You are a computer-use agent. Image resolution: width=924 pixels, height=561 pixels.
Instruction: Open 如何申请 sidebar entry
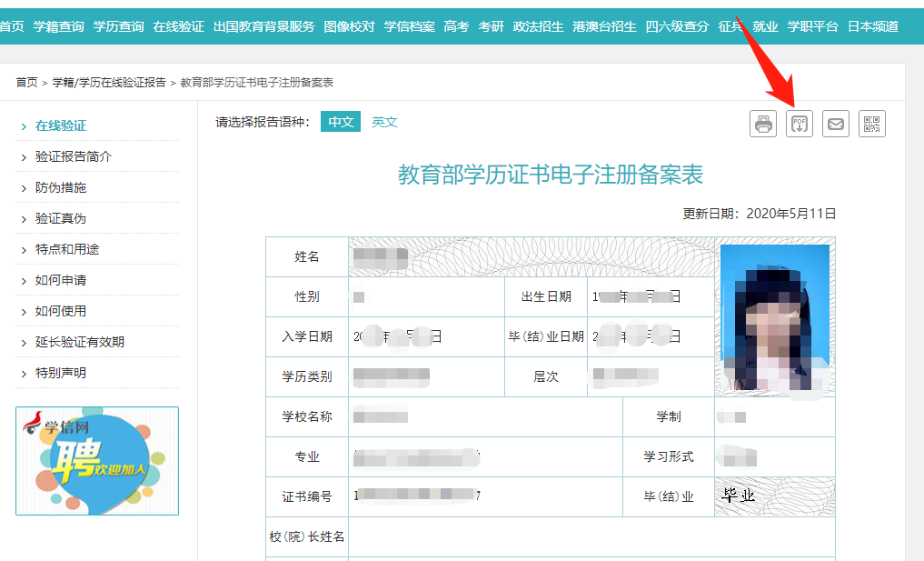tap(61, 280)
